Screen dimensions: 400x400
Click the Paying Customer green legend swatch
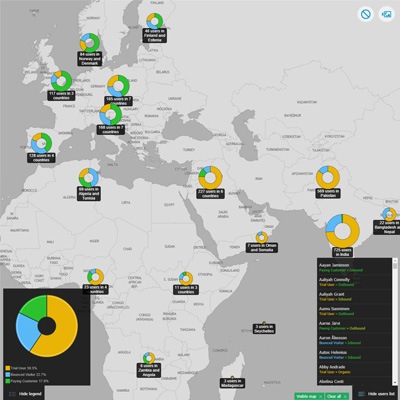click(8, 381)
